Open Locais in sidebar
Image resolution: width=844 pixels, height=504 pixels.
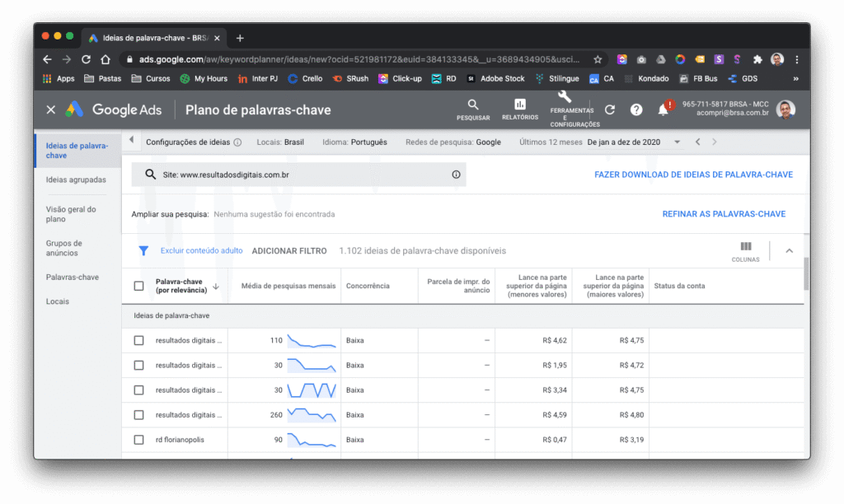58,301
